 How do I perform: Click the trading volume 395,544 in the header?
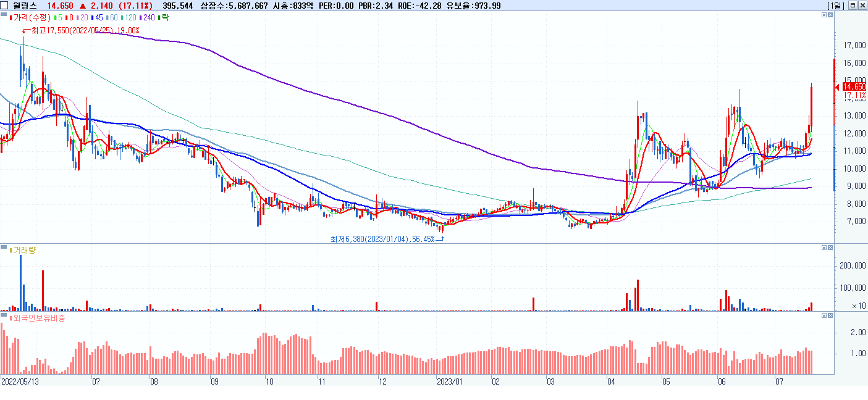(177, 6)
